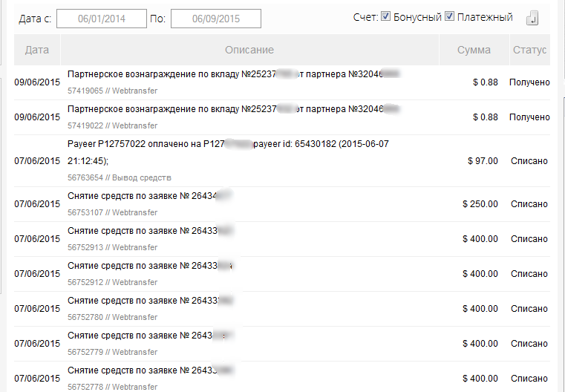Click transaction ID 57419022 // Webtransfer
565x392 pixels.
112,125
